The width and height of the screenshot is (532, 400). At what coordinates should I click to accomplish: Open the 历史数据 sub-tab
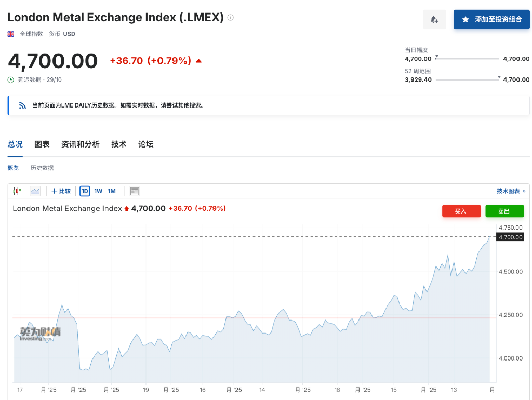(x=42, y=168)
